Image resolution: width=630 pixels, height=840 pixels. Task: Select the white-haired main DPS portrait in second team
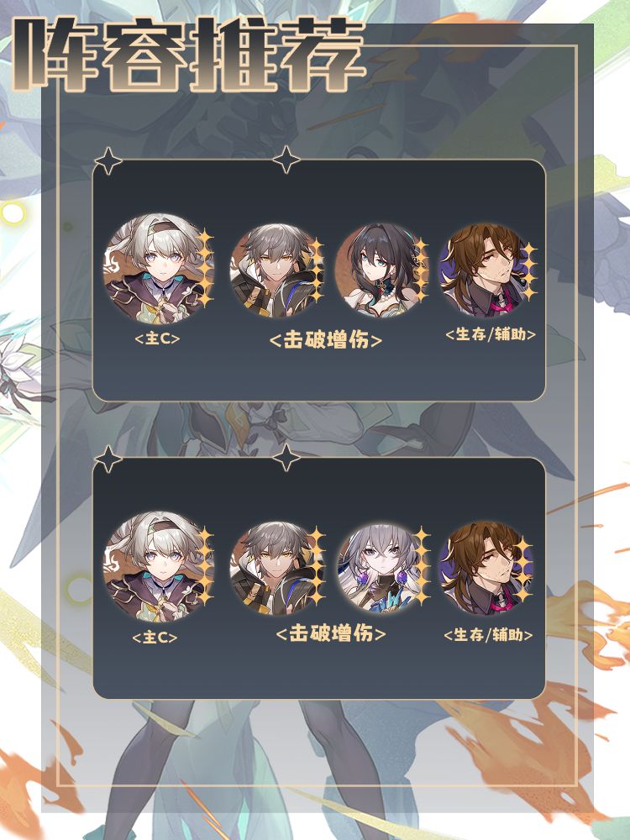pyautogui.click(x=158, y=567)
